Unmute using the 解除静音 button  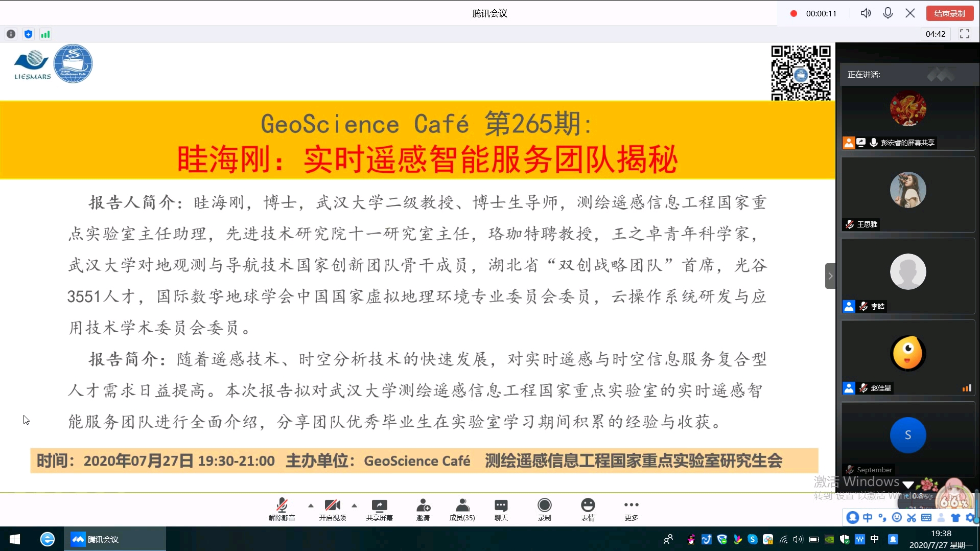pyautogui.click(x=282, y=509)
